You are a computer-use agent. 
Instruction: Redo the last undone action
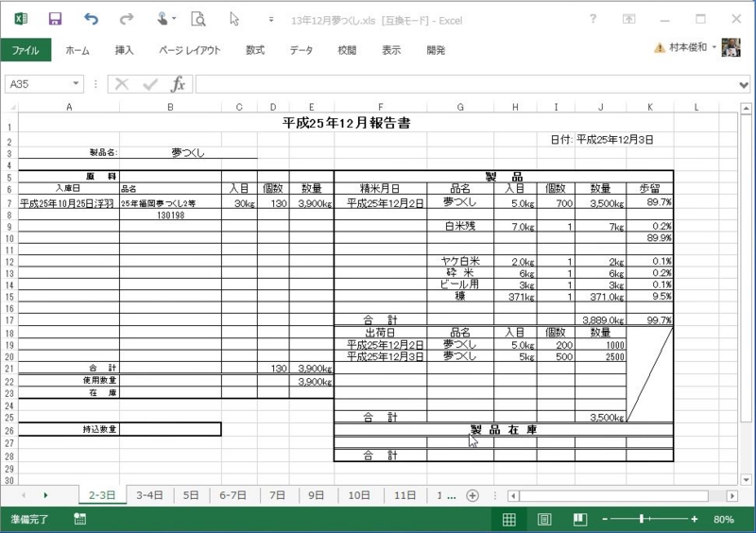click(127, 19)
